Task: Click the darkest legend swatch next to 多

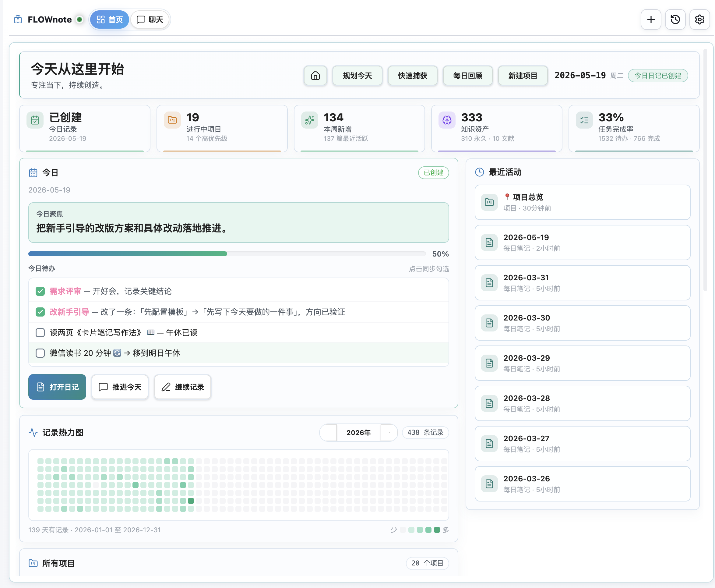Action: click(x=437, y=530)
